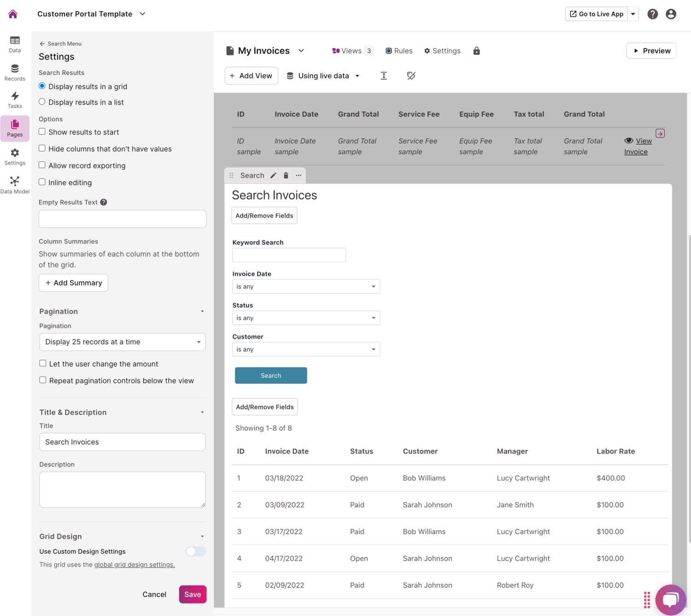This screenshot has width=691, height=616.
Task: Delete the Search widget via trash icon
Action: click(286, 175)
